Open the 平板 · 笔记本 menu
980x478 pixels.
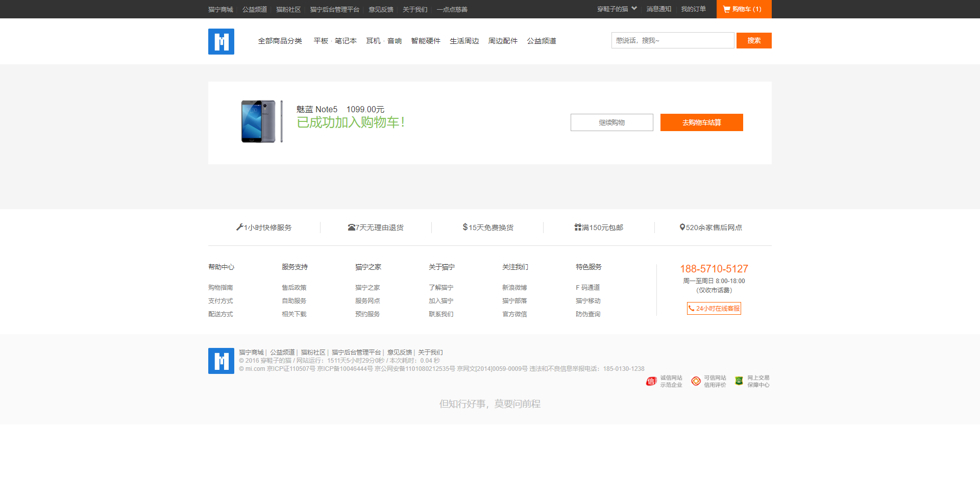(335, 41)
